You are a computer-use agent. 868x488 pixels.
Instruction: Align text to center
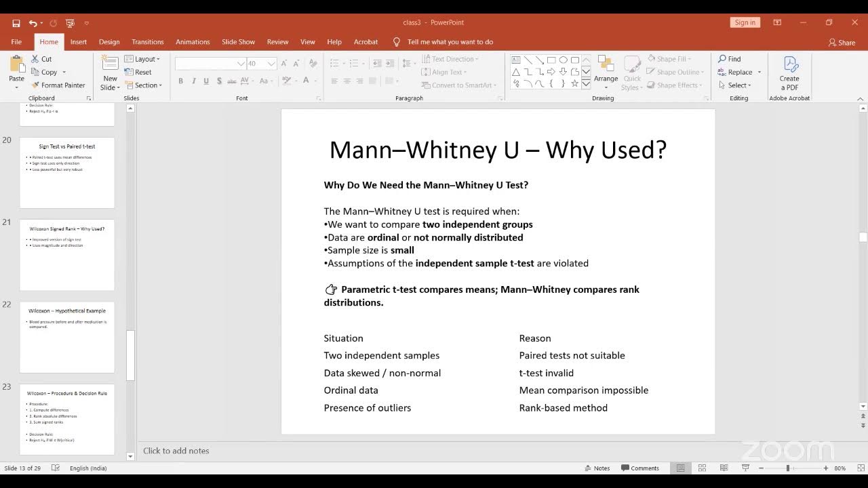click(347, 81)
